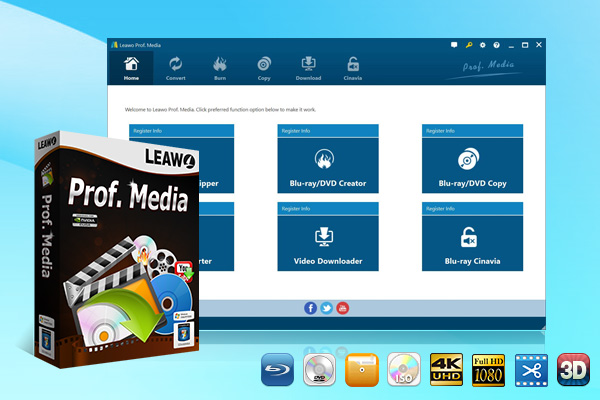Launch the Blu-ray/DVD Copy module

[473, 165]
